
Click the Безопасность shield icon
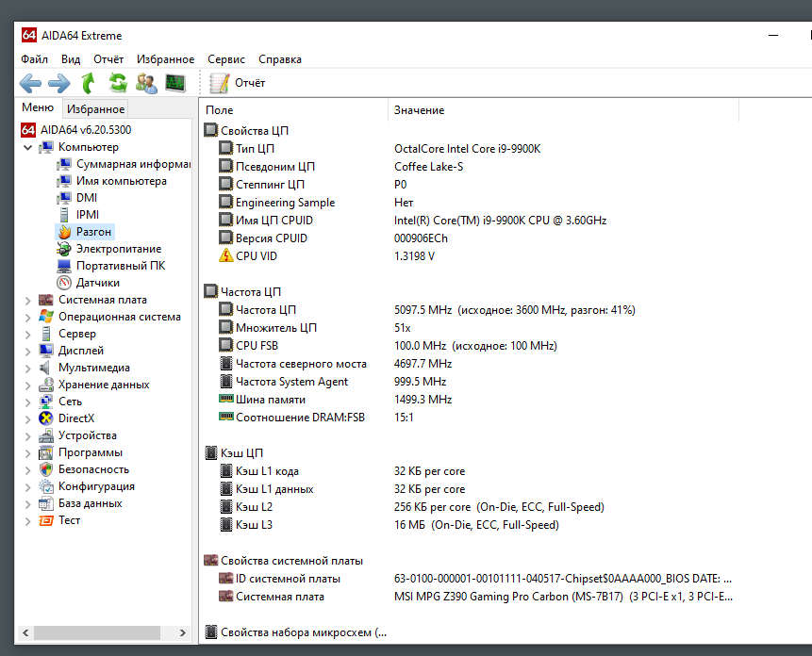click(x=46, y=469)
